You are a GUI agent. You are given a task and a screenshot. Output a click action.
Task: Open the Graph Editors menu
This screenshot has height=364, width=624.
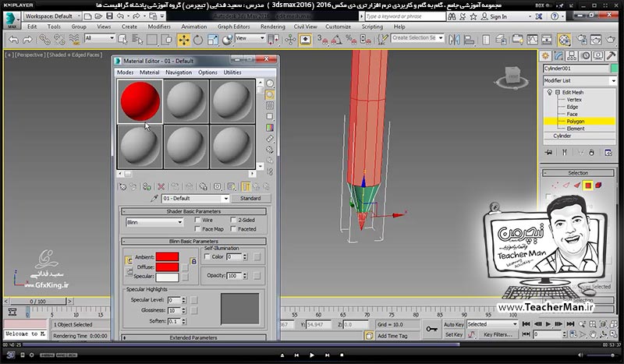[233, 27]
